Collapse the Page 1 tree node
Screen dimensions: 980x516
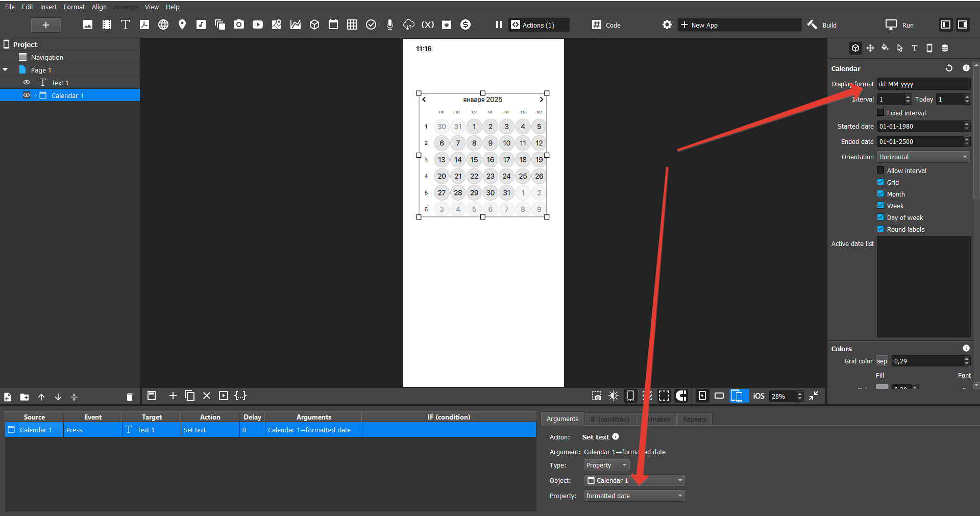6,69
